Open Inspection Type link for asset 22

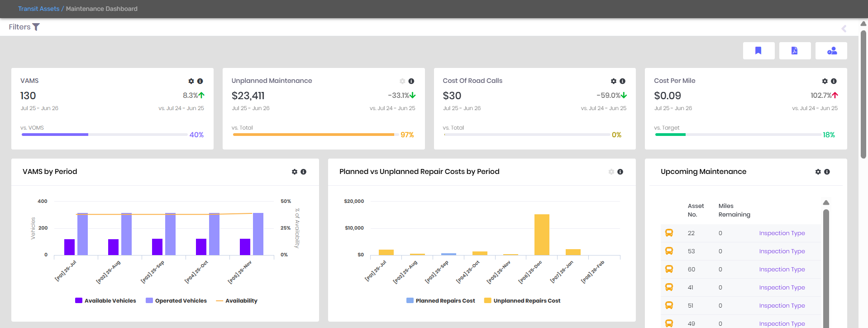[782, 233]
